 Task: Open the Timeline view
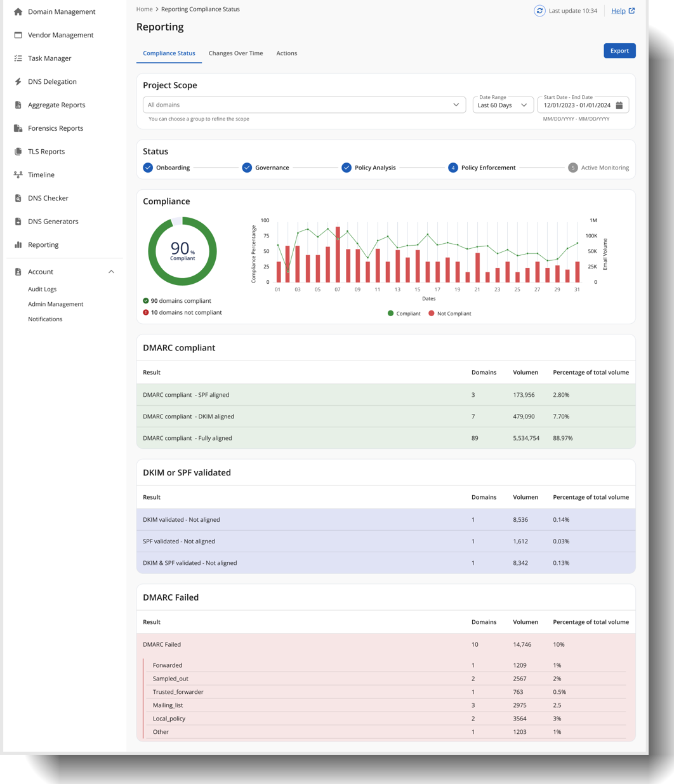(41, 175)
